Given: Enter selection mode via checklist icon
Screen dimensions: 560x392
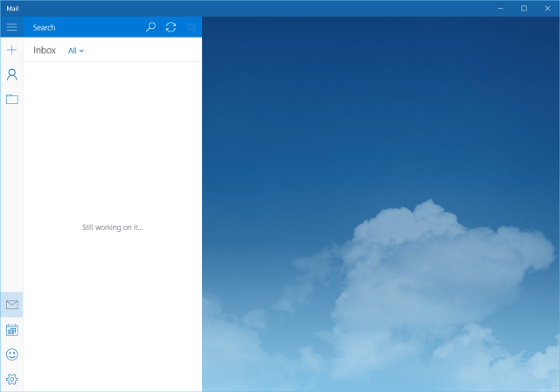Looking at the screenshot, I should coord(192,27).
